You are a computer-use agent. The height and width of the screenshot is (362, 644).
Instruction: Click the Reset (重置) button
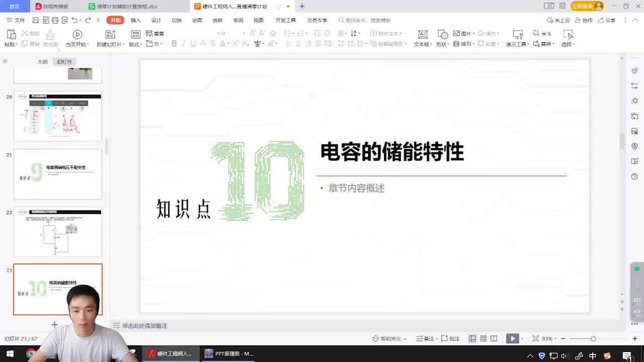pyautogui.click(x=155, y=33)
